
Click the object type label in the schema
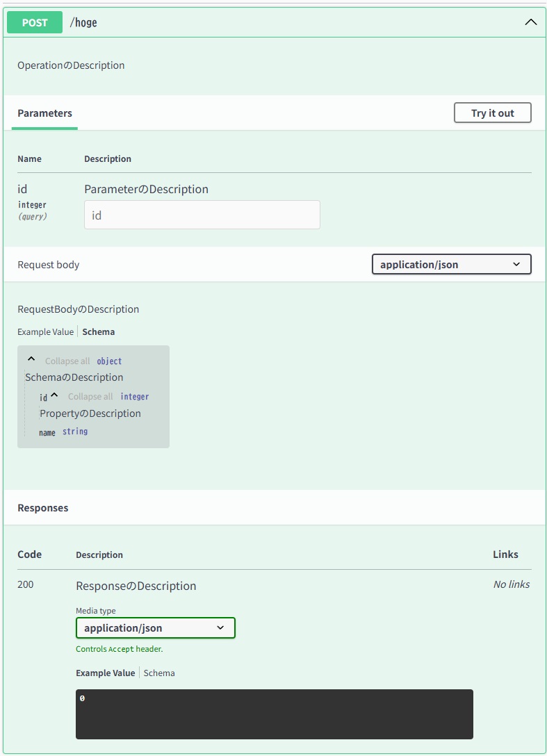(108, 361)
